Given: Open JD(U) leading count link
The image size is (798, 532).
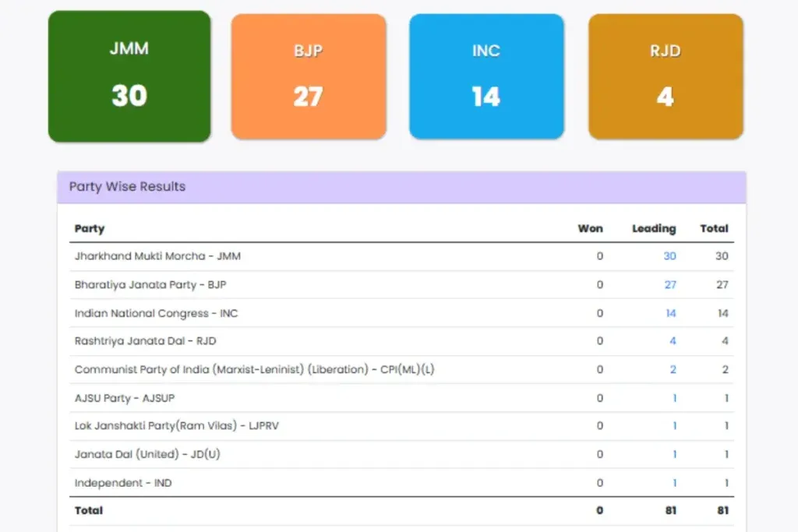Looking at the screenshot, I should [674, 454].
